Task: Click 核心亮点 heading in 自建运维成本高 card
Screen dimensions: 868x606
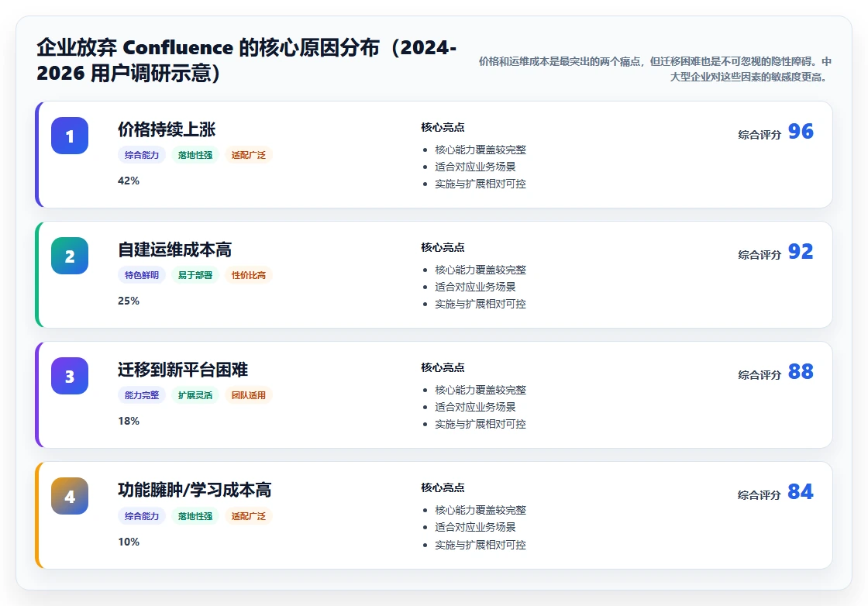Action: pyautogui.click(x=443, y=247)
